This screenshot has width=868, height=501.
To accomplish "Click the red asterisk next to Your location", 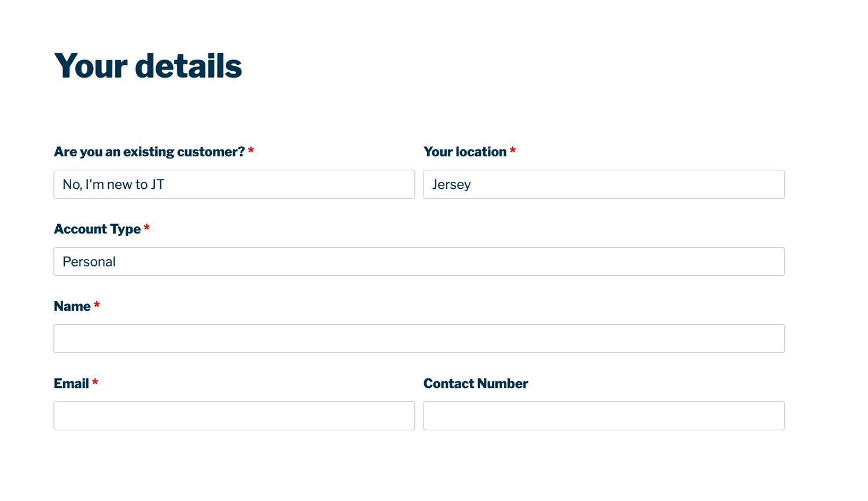I will click(x=513, y=151).
